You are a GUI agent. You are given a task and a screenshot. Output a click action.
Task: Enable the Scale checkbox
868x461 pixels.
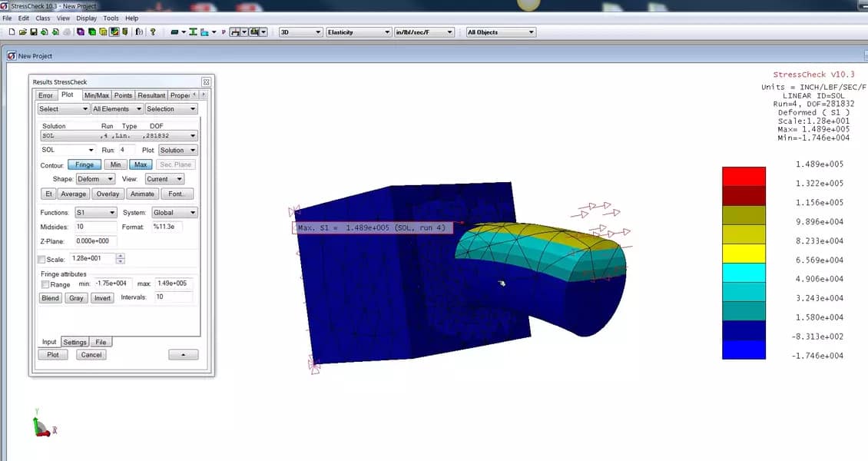41,259
